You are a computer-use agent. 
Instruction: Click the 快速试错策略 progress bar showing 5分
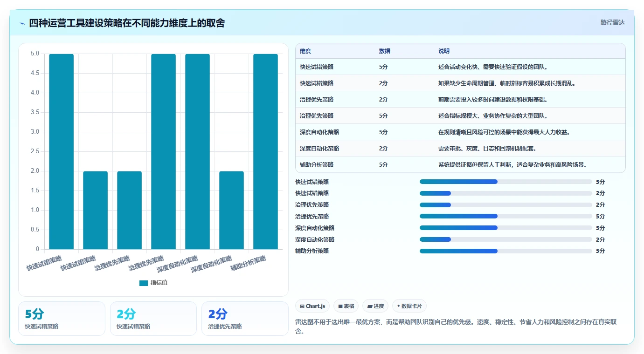506,182
